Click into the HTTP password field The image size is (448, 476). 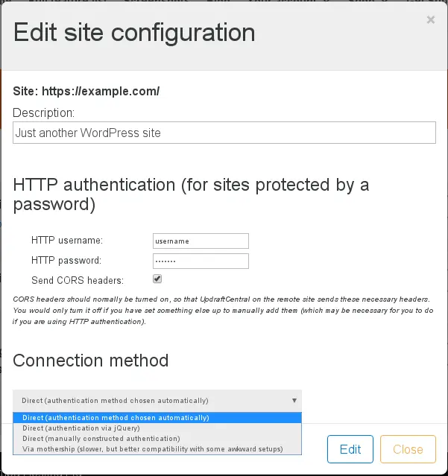(x=200, y=261)
